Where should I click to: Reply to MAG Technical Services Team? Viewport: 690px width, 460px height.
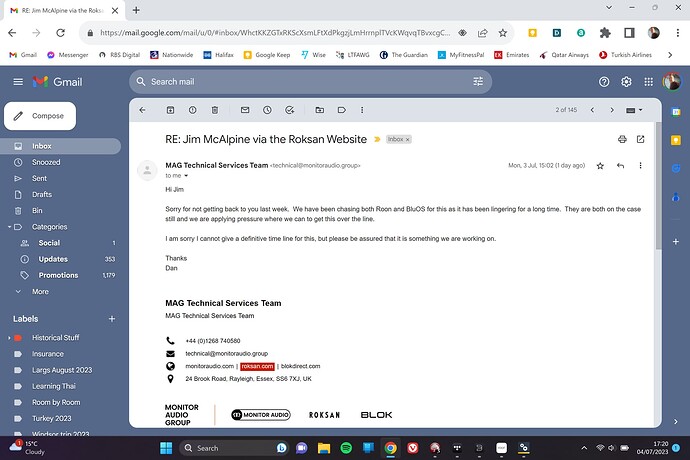pyautogui.click(x=621, y=165)
